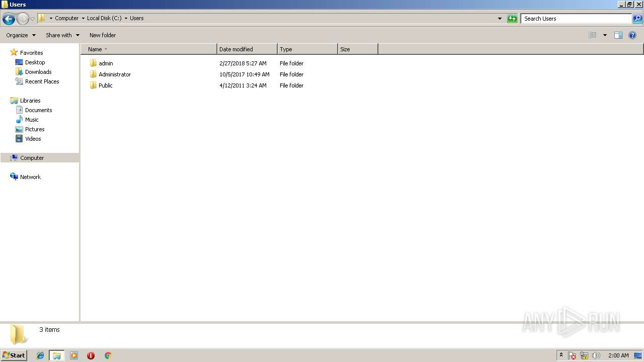Click the Start button
The image size is (644, 362).
[x=14, y=355]
